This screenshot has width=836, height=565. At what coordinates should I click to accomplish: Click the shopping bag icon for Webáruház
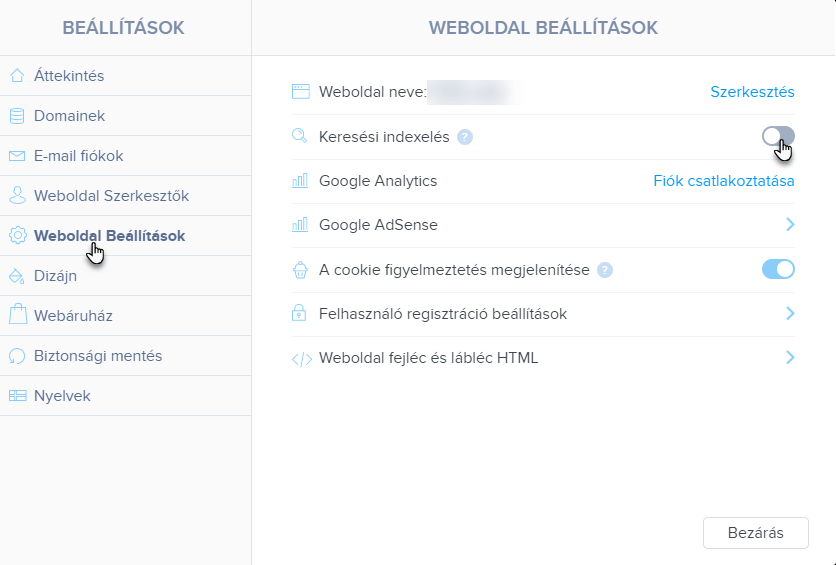click(x=18, y=314)
